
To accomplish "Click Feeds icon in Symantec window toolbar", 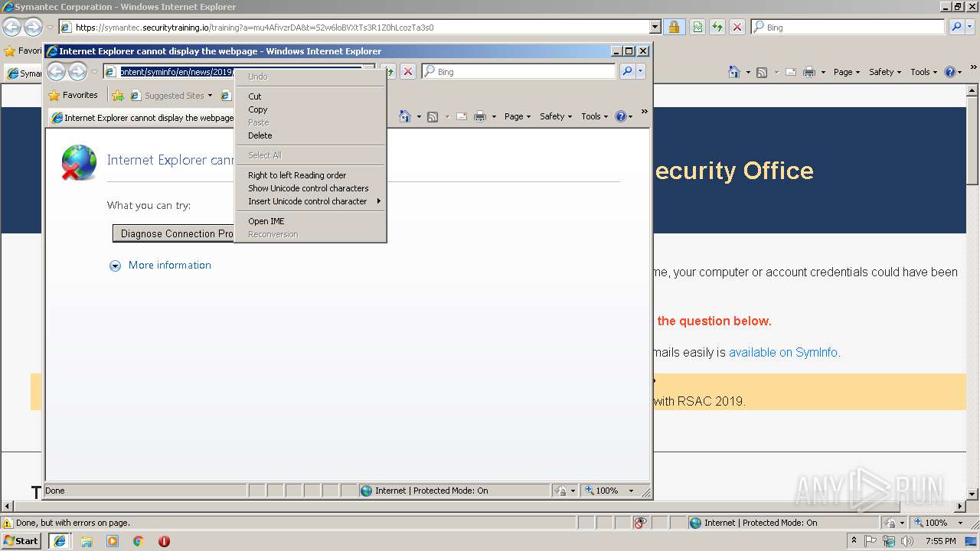I will [762, 72].
